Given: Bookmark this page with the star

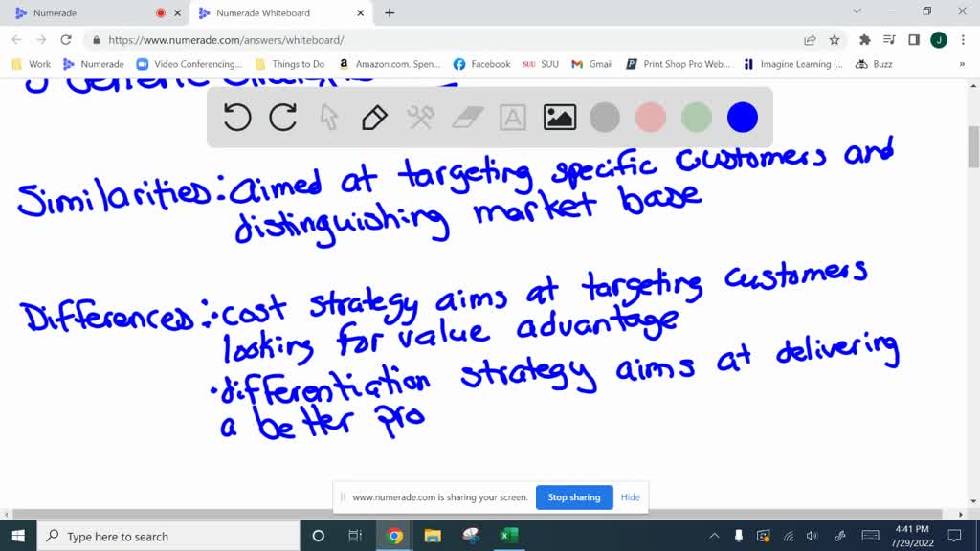Looking at the screenshot, I should click(x=835, y=40).
